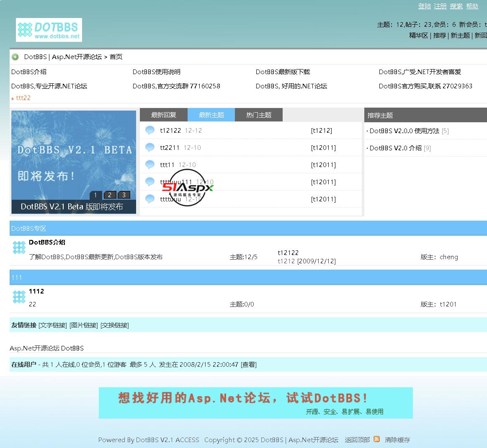This screenshot has height=448, width=487.
Task: Click chat bubble icon beside t12122
Action: 150,130
